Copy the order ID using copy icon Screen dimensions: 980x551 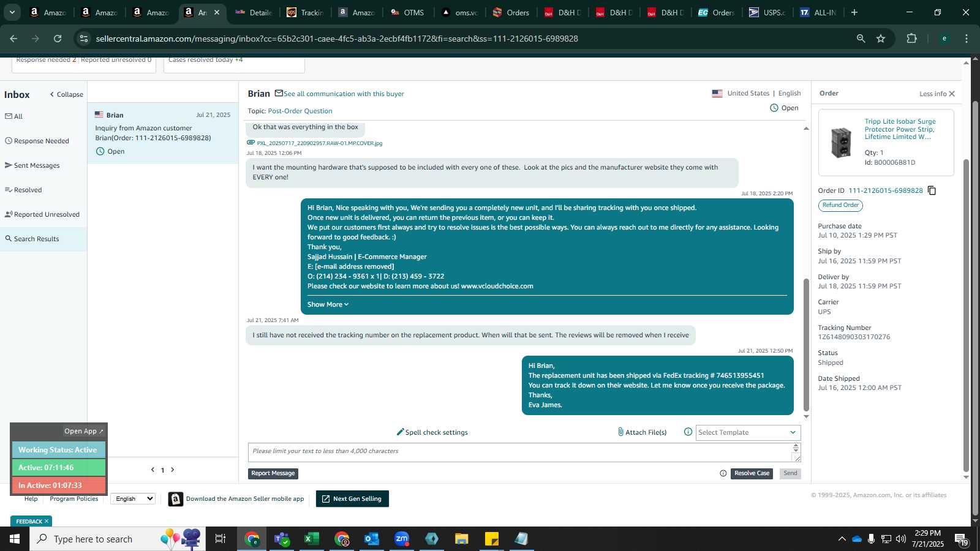click(932, 190)
